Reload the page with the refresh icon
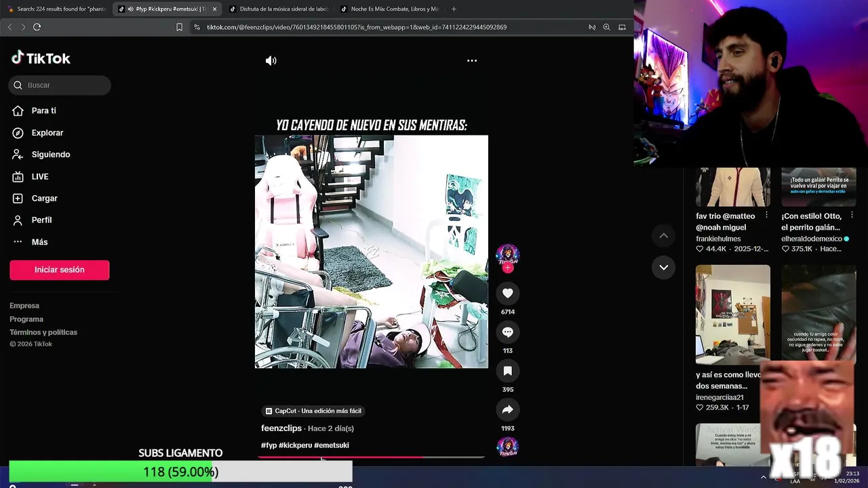This screenshot has height=488, width=868. tap(37, 27)
